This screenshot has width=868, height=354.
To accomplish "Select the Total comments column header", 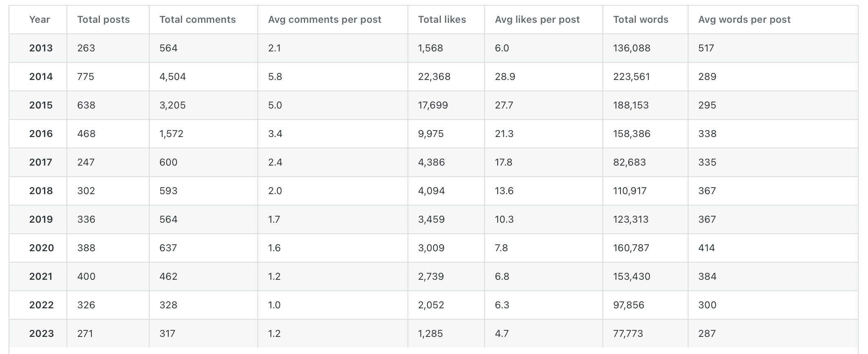I will pos(197,20).
